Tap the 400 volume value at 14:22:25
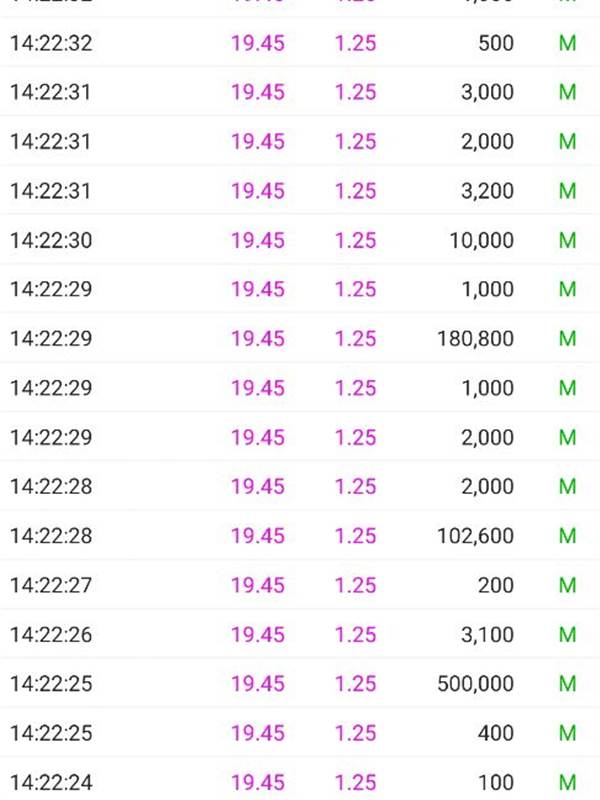 point(495,733)
